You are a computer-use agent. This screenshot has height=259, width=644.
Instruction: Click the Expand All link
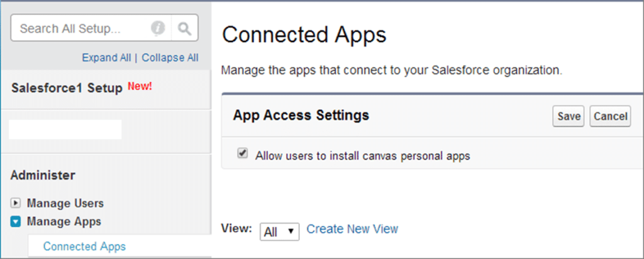pos(106,58)
